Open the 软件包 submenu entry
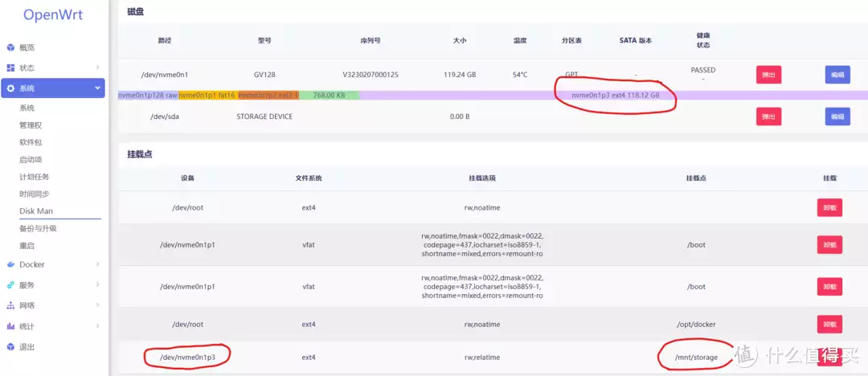Viewport: 868px width, 376px height. point(31,142)
